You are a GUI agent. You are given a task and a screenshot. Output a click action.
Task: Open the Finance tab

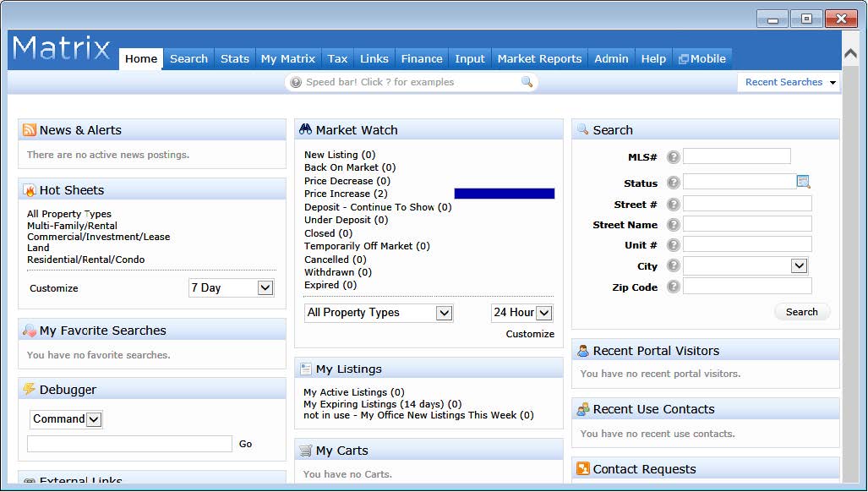pos(422,58)
